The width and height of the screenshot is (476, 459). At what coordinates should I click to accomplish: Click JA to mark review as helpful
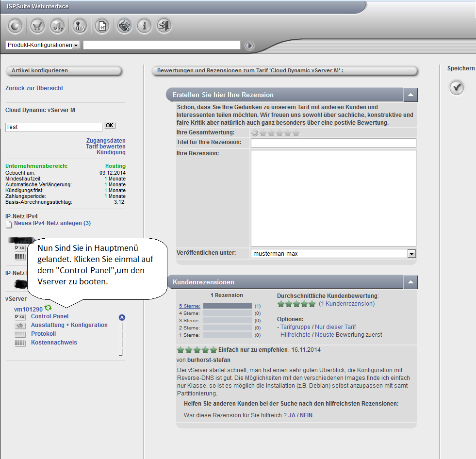292,415
